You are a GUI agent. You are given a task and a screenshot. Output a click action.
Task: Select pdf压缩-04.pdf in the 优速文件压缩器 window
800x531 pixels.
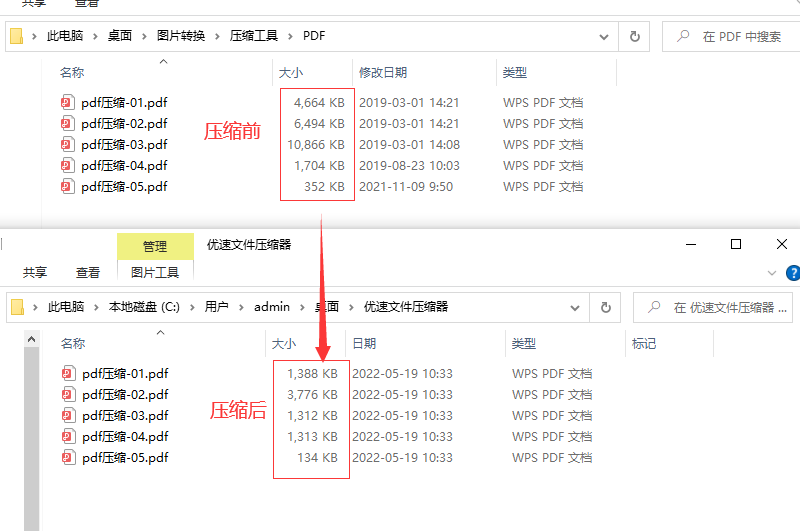(x=126, y=436)
